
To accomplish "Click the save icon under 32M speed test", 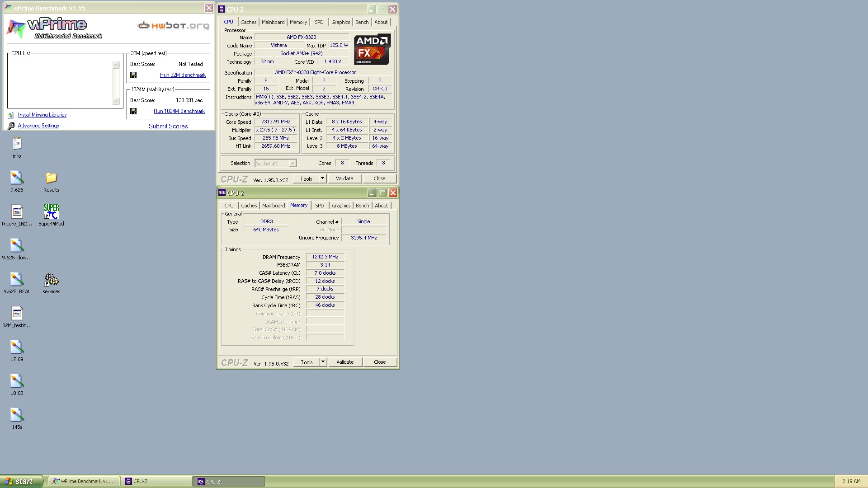I will point(133,75).
